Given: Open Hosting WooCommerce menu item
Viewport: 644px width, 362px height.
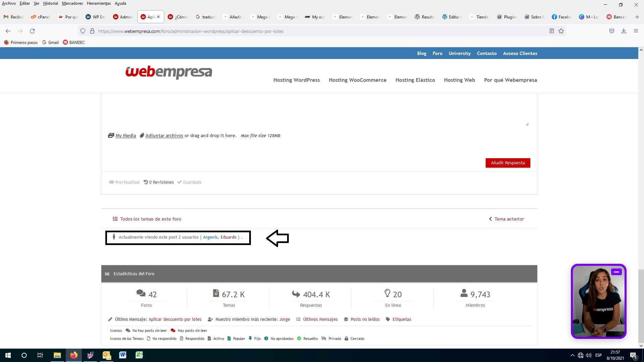Looking at the screenshot, I should click(358, 80).
